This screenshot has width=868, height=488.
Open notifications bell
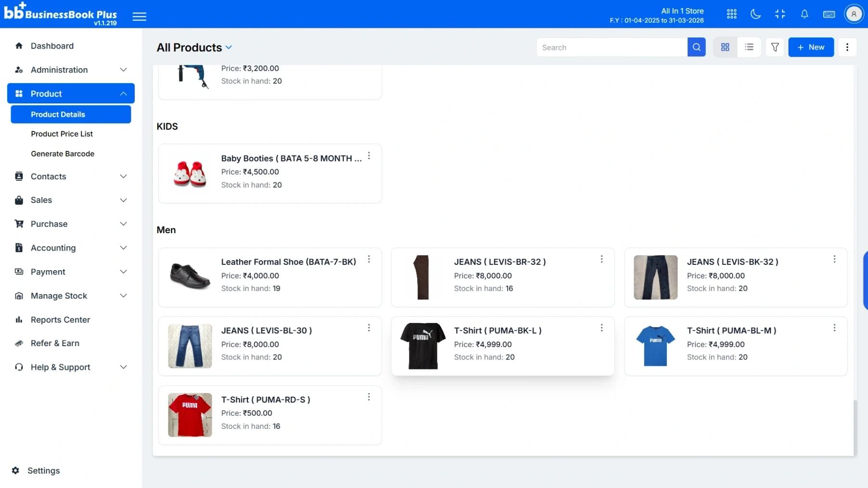tap(805, 14)
